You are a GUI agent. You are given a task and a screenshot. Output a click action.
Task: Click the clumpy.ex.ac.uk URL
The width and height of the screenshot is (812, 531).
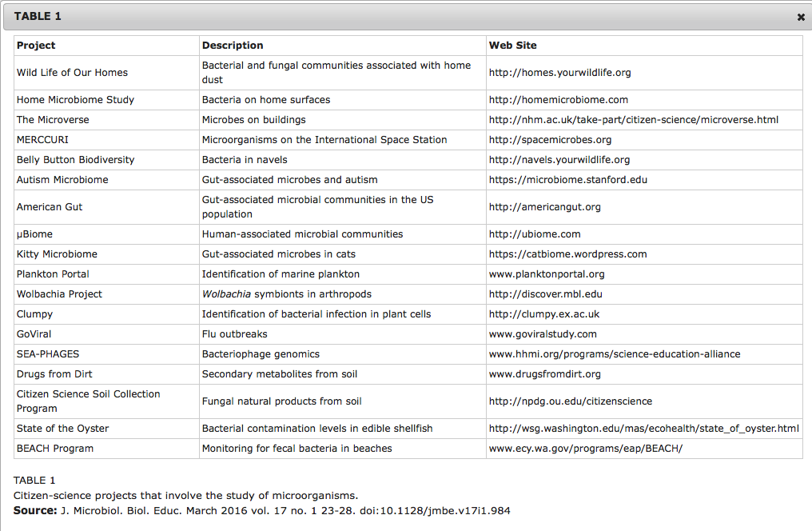[543, 314]
